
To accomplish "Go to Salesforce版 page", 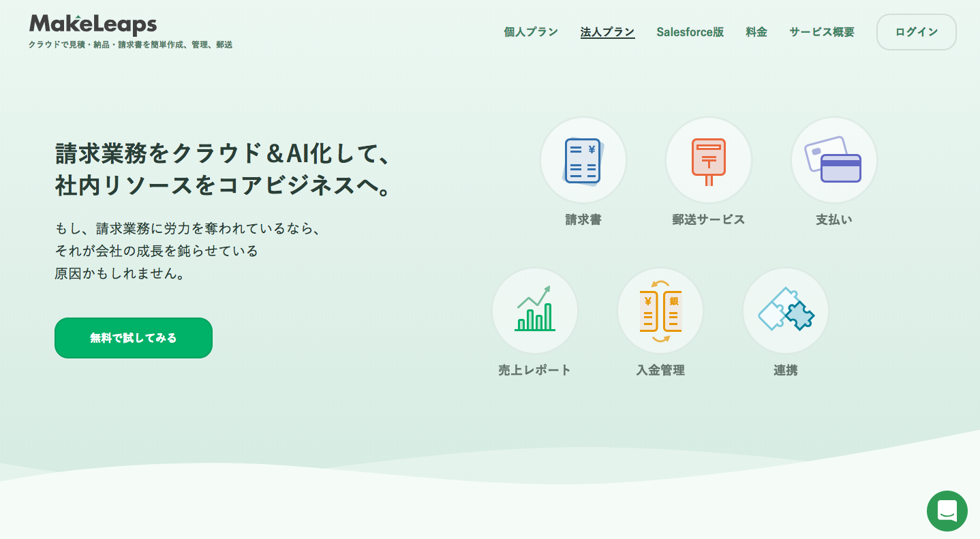I will tap(690, 32).
